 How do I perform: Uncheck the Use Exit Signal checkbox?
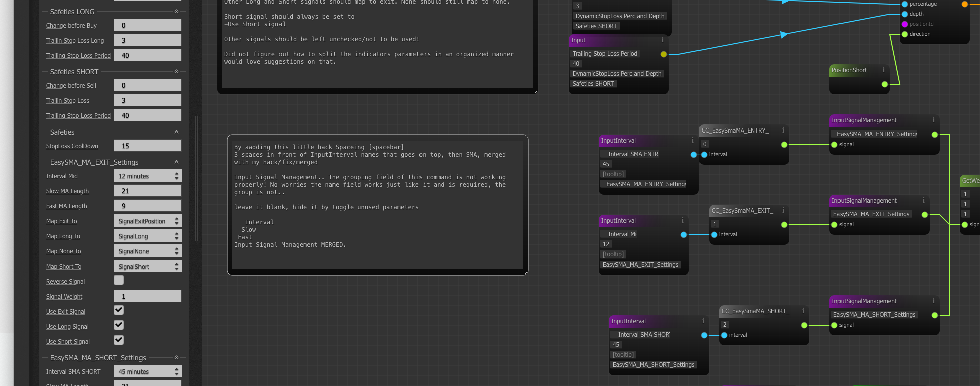[x=119, y=310]
